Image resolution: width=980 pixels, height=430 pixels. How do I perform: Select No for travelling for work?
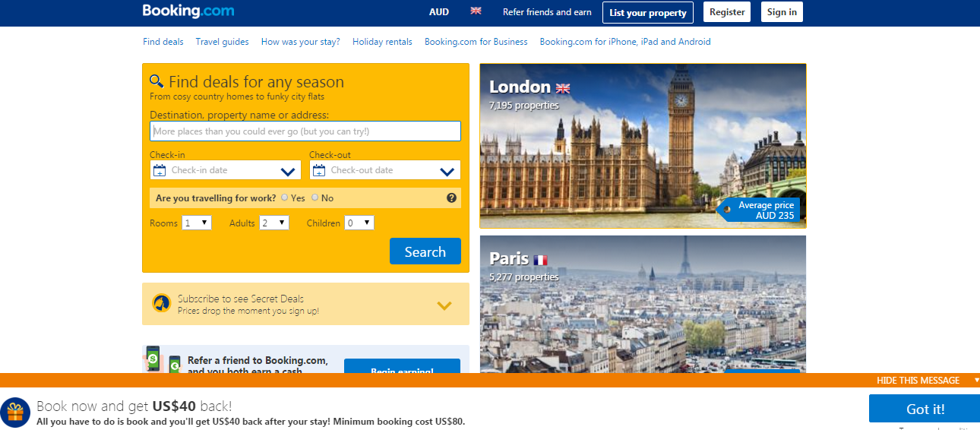tap(315, 198)
